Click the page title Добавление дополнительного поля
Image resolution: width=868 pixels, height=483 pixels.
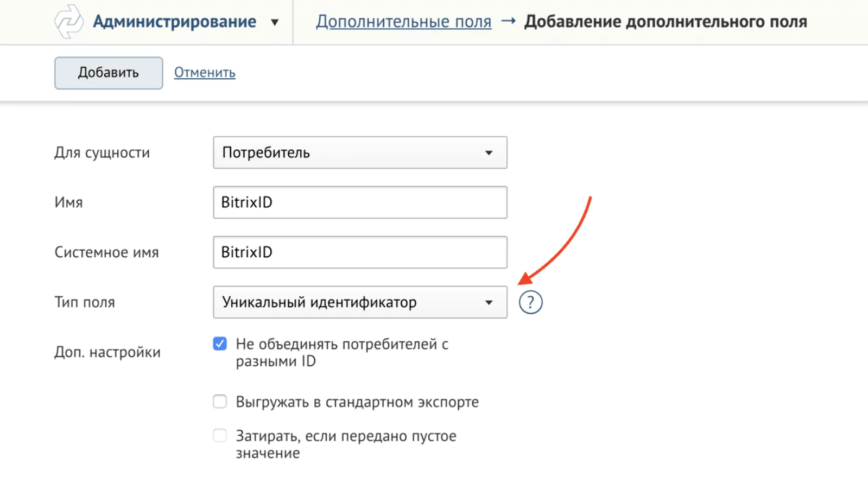666,22
